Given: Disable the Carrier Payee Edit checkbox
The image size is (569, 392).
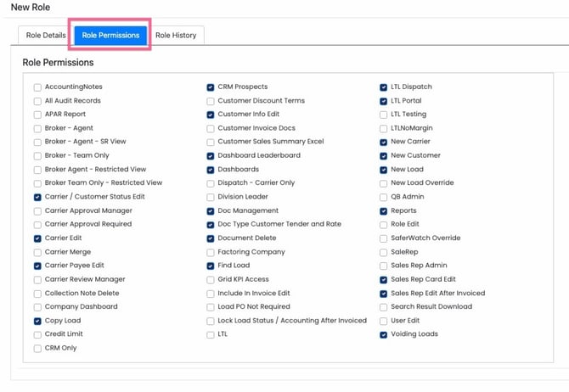Looking at the screenshot, I should [x=37, y=266].
